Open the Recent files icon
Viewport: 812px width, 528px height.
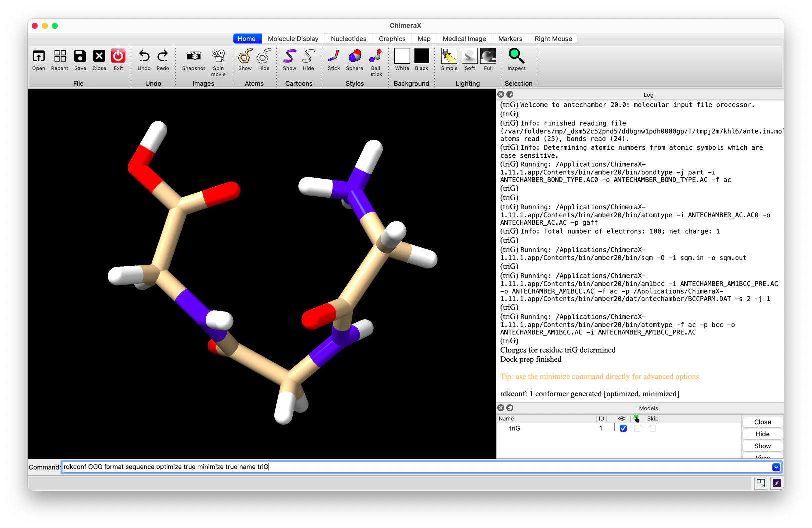pyautogui.click(x=60, y=60)
